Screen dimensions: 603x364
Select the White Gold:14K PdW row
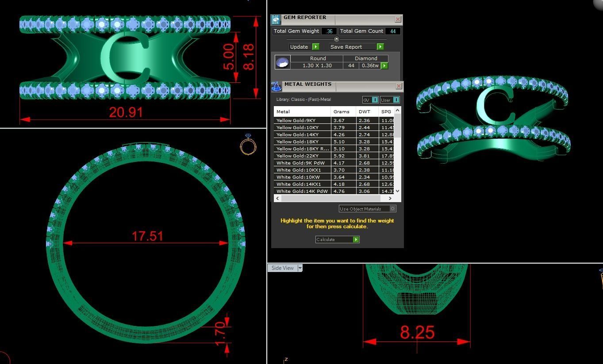click(334, 191)
